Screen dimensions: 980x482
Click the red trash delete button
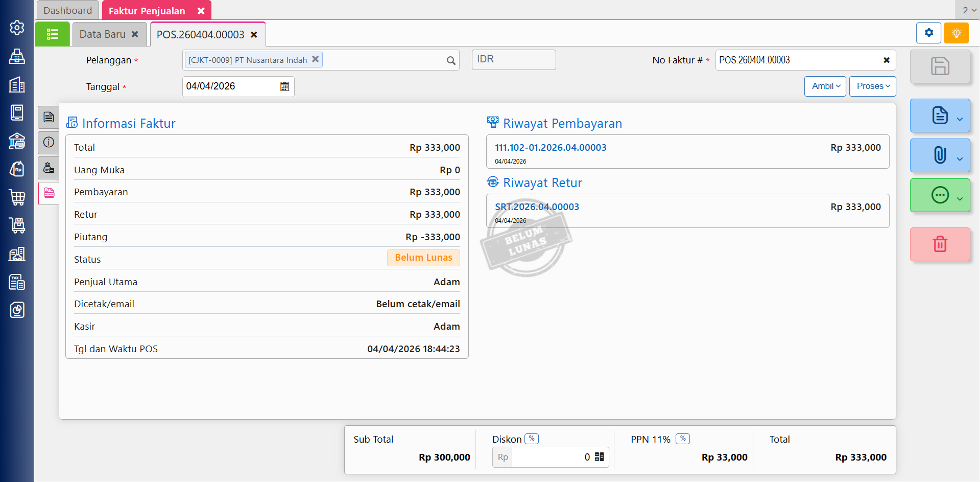click(x=940, y=244)
